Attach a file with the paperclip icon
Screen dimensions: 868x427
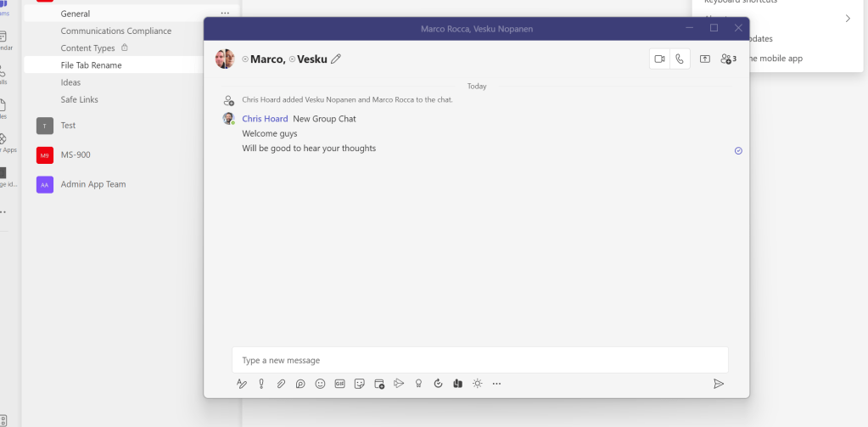pos(281,384)
